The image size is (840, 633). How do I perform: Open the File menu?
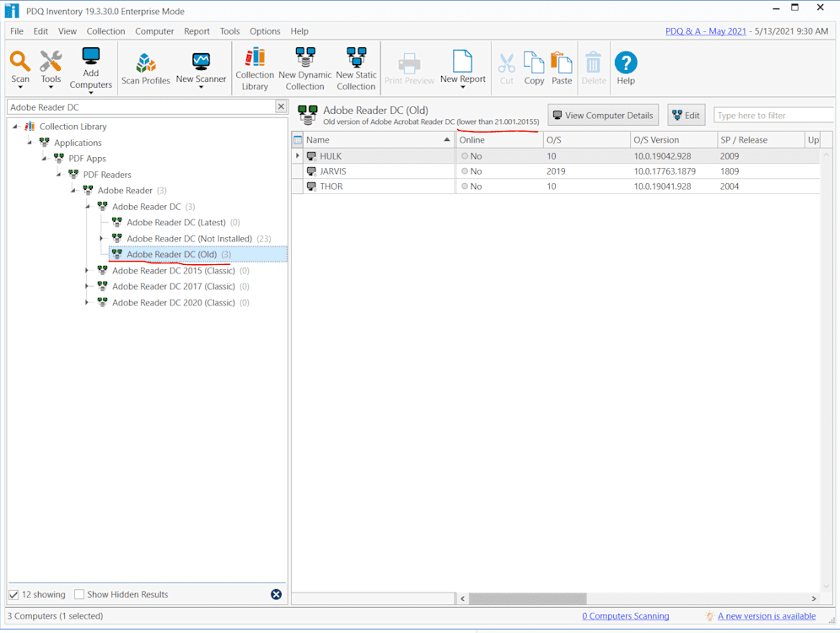17,31
